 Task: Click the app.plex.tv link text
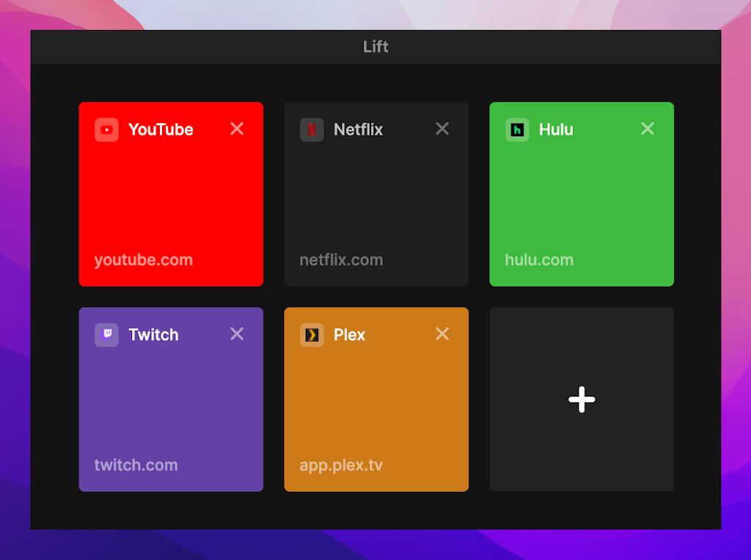(340, 465)
